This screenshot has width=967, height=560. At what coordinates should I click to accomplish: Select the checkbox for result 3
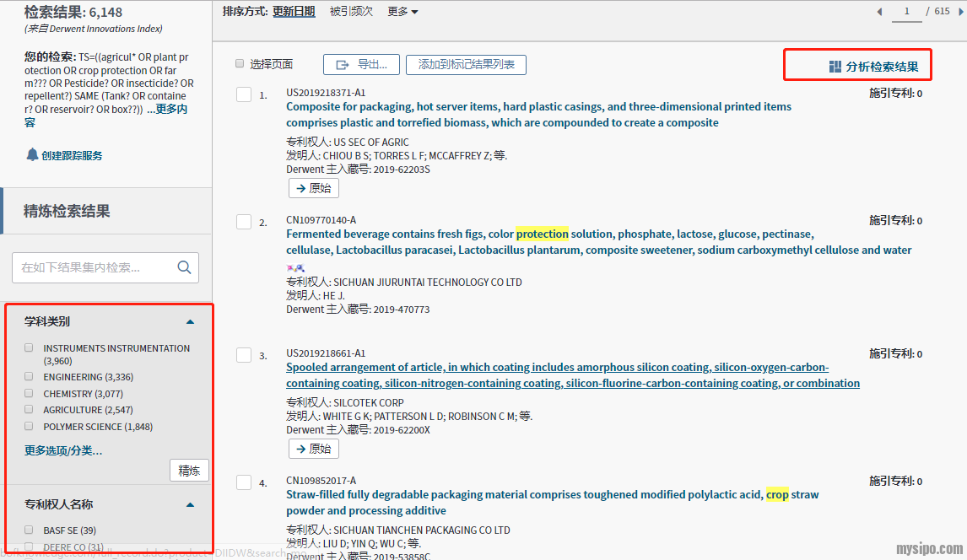pyautogui.click(x=244, y=355)
